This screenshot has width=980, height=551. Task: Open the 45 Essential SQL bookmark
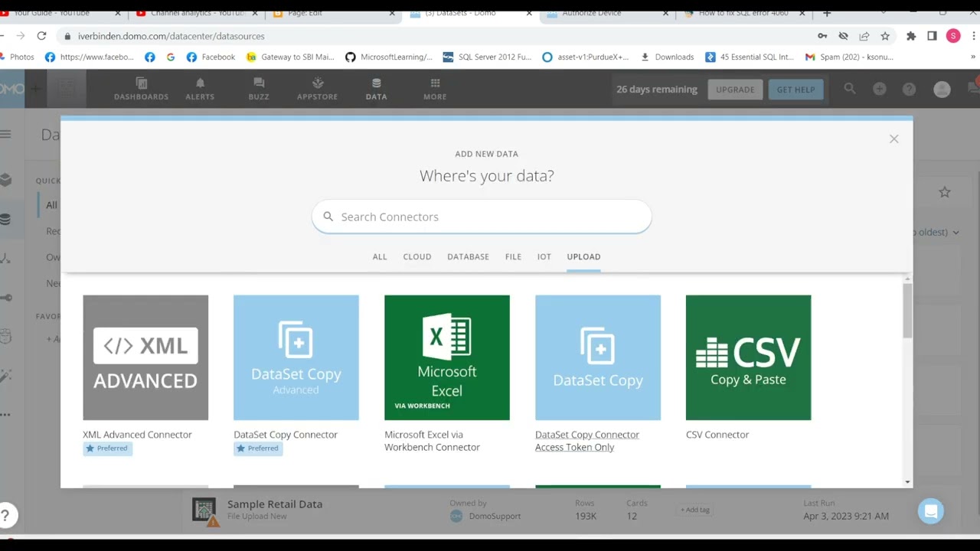point(750,57)
